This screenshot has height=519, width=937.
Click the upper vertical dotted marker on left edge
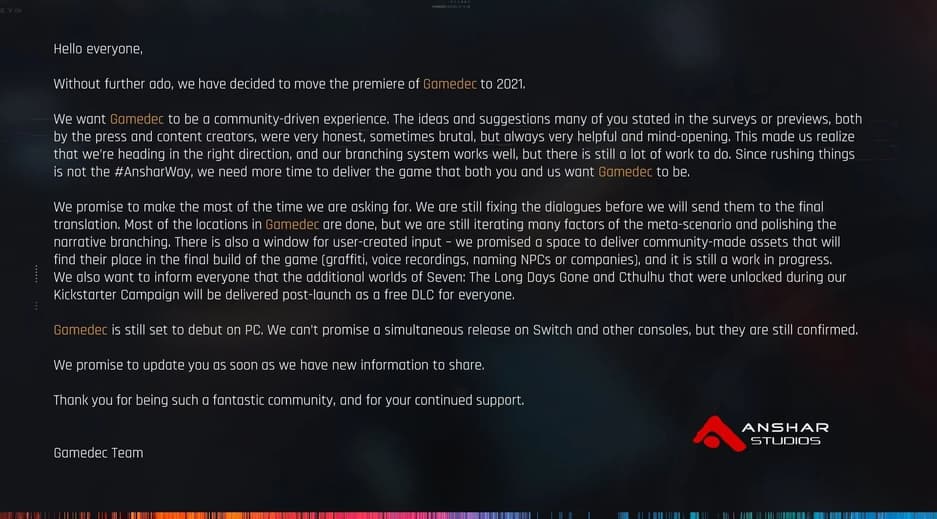click(36, 274)
